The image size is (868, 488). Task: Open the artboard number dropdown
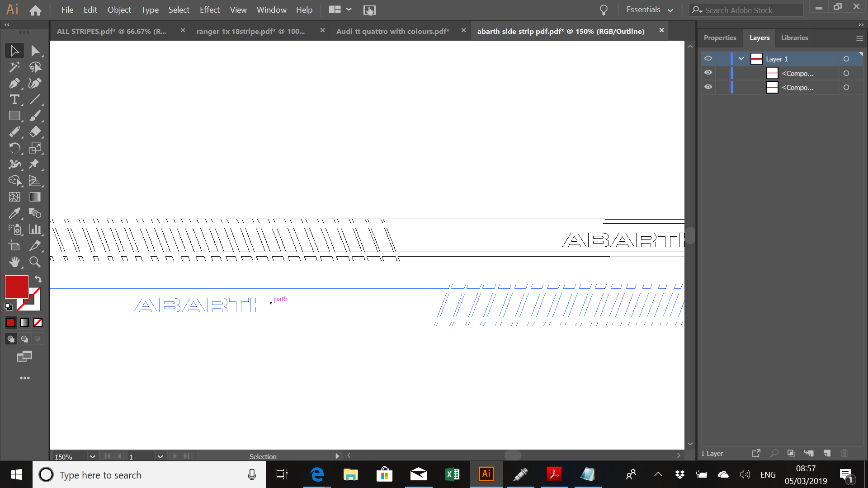(x=160, y=456)
